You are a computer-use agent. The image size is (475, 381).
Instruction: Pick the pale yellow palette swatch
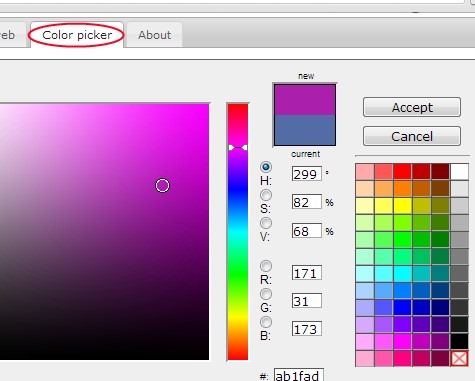[x=364, y=206]
